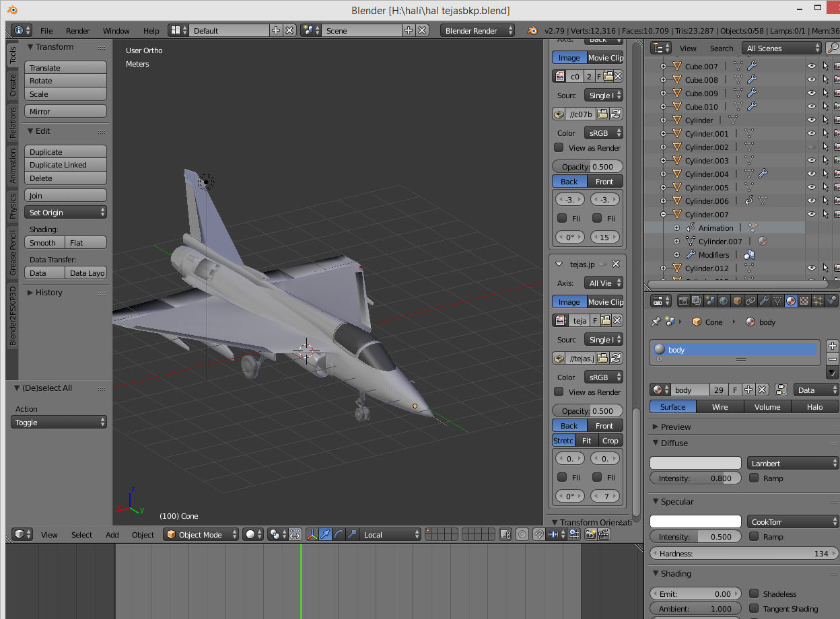Open the Object Mode selector
The height and width of the screenshot is (619, 840).
click(201, 534)
